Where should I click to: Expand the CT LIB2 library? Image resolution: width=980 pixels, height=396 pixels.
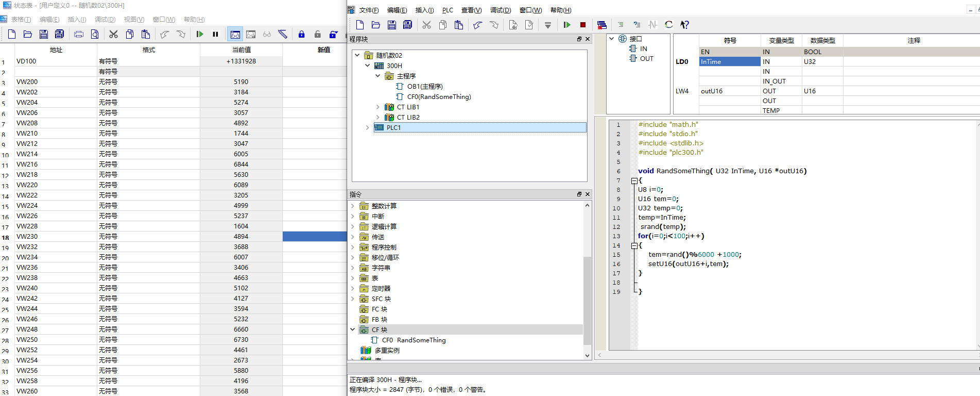[377, 117]
